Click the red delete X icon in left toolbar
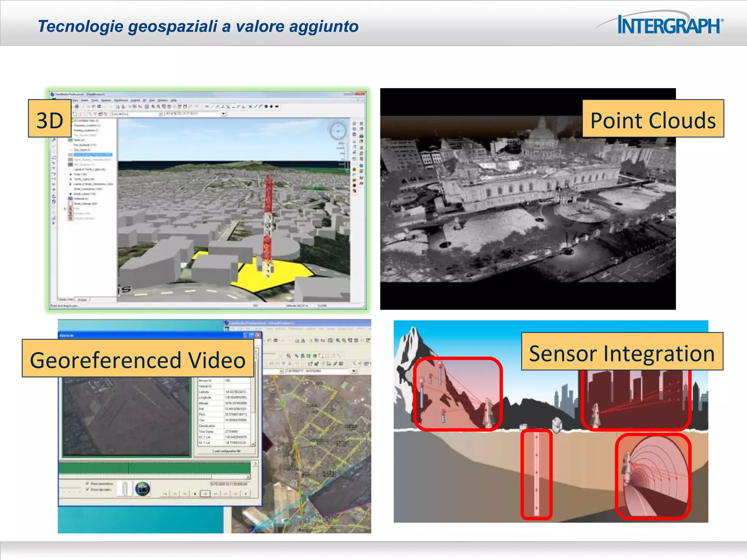 [54, 223]
